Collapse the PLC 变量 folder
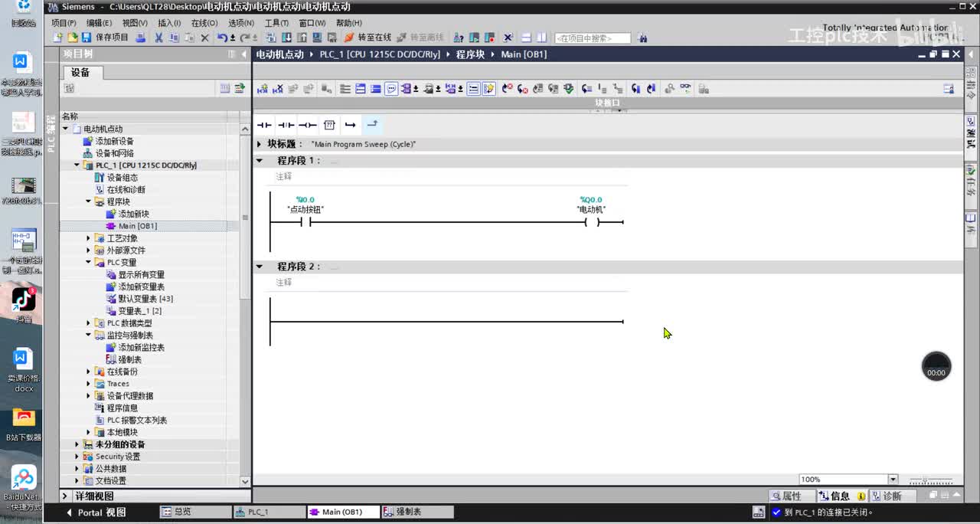This screenshot has width=980, height=524. 89,262
